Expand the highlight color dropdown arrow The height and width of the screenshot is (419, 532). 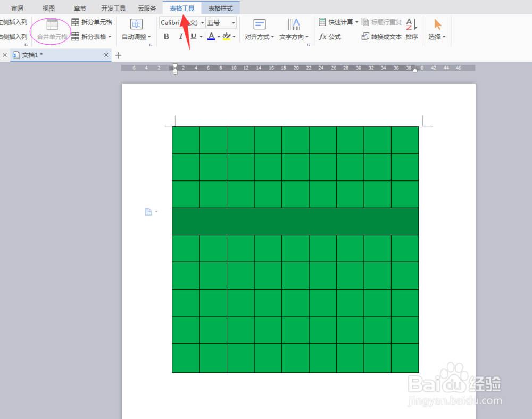(234, 37)
